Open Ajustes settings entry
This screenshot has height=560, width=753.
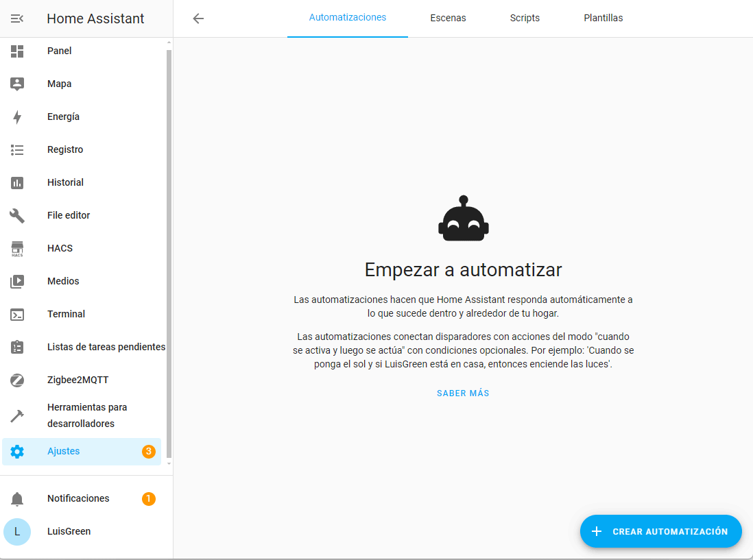(x=82, y=452)
